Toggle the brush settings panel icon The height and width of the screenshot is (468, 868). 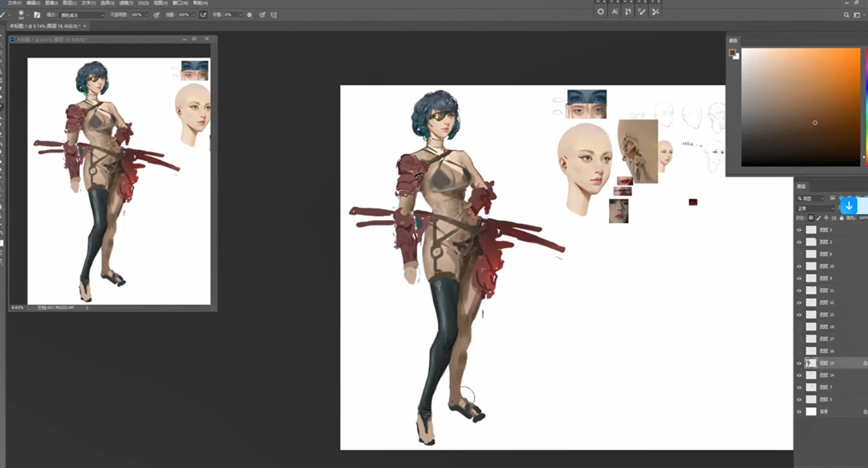coord(37,15)
